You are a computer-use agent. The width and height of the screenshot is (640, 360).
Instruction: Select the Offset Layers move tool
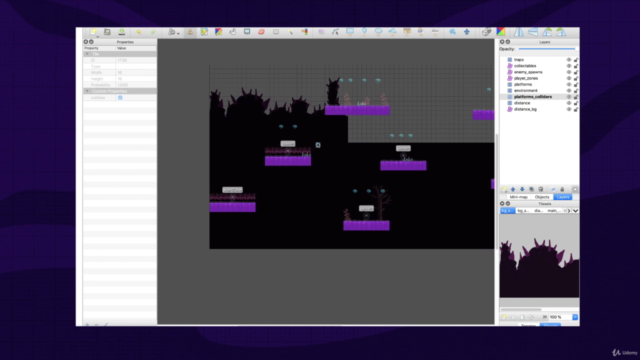(x=467, y=32)
